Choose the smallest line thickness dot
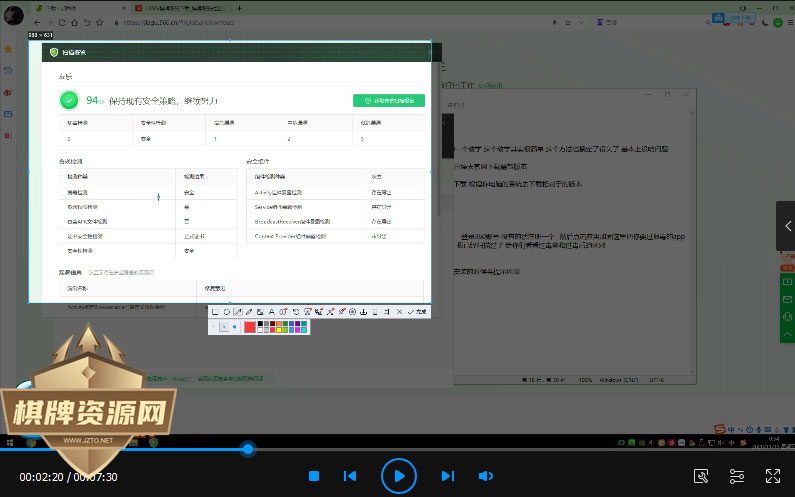Viewport: 795px width, 497px height. click(x=213, y=327)
